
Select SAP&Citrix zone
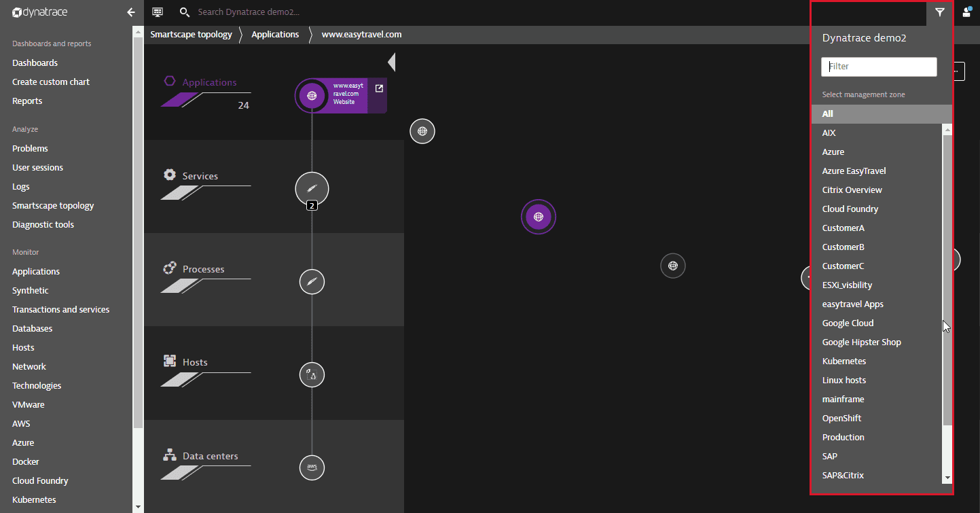point(843,476)
